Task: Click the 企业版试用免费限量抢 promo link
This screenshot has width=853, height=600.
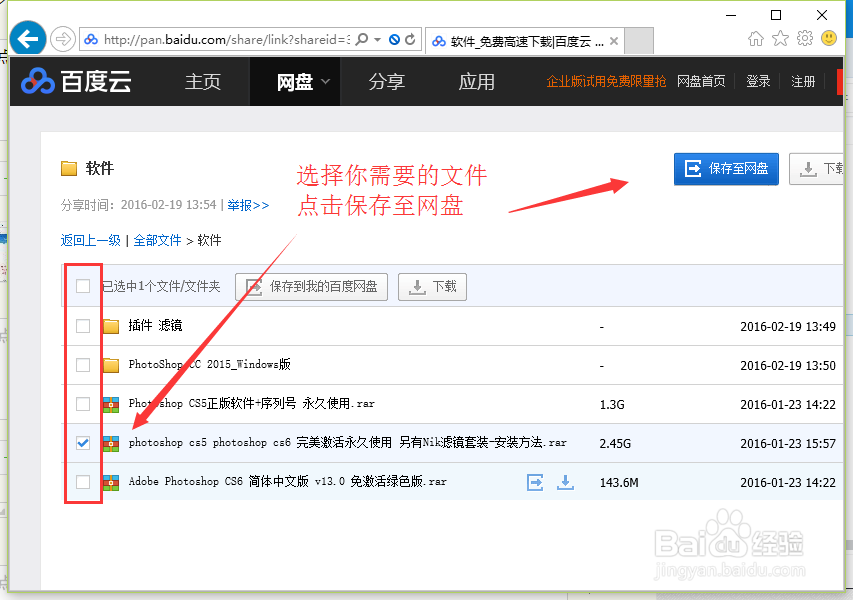Action: 606,82
